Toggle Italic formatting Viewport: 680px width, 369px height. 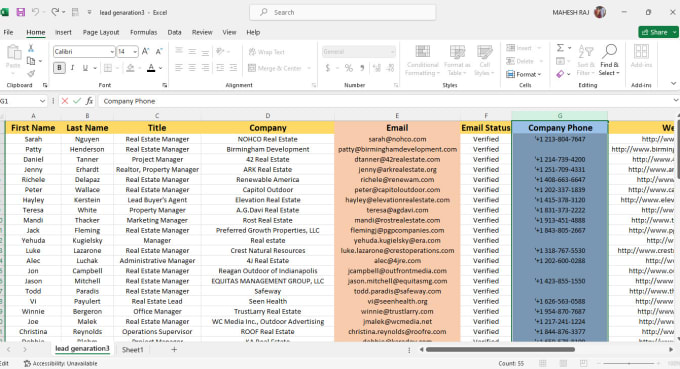point(72,68)
